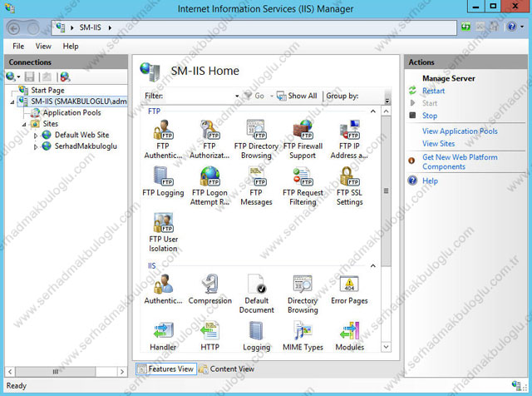This screenshot has width=532, height=396.
Task: Open FTP User Isolation feature
Action: (x=163, y=232)
